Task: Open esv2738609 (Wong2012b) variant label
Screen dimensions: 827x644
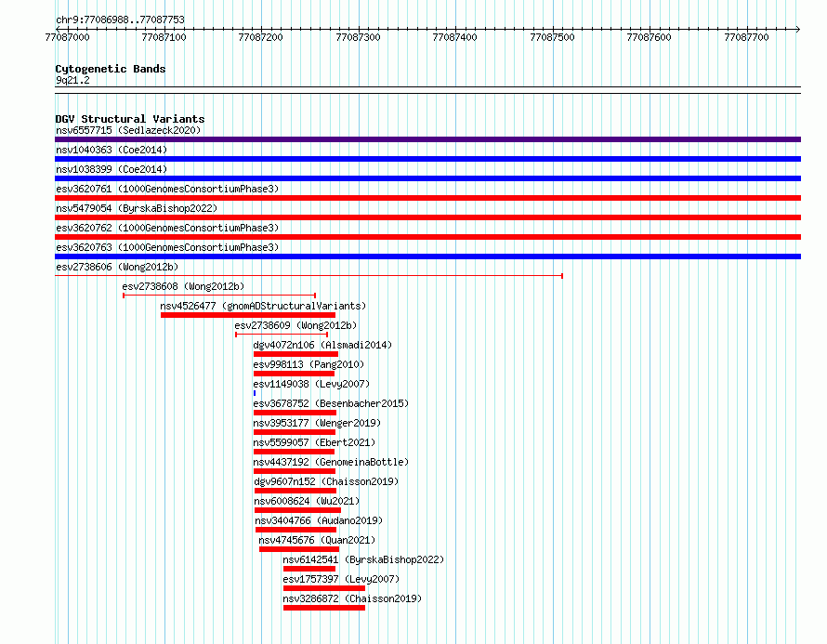Action: click(295, 325)
